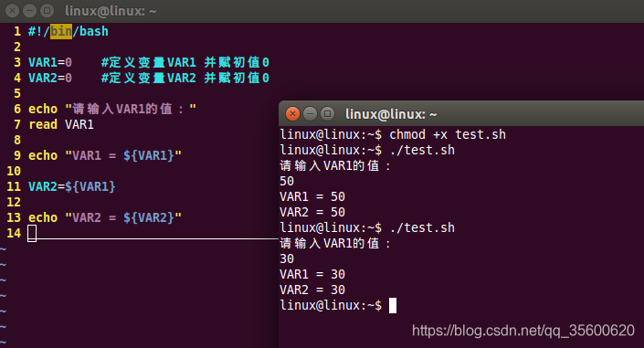
Task: Click 'read VAR1' on line 7
Action: [61, 124]
